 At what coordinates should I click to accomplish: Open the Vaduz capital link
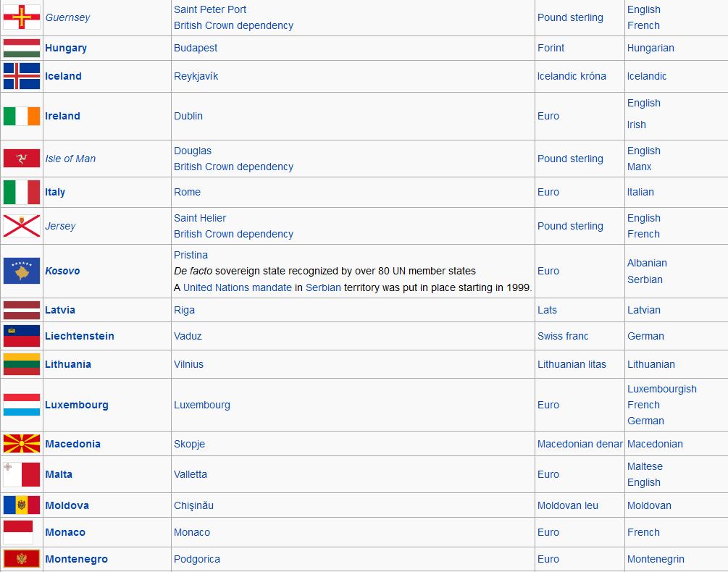(187, 336)
